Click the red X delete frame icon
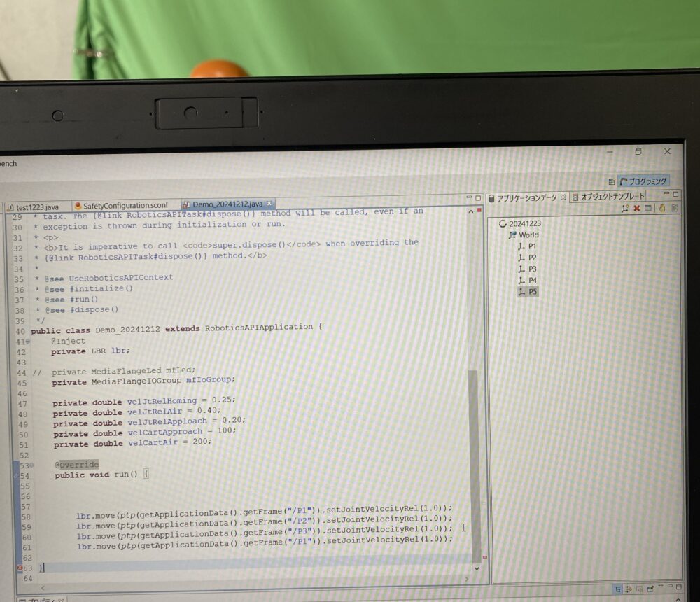This screenshot has height=602, width=700. click(636, 208)
